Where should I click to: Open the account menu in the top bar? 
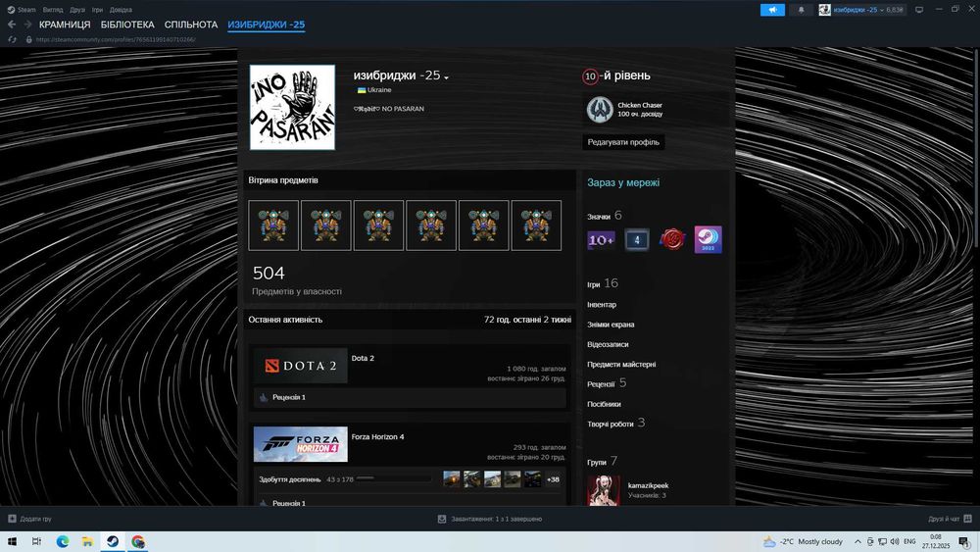coord(861,10)
